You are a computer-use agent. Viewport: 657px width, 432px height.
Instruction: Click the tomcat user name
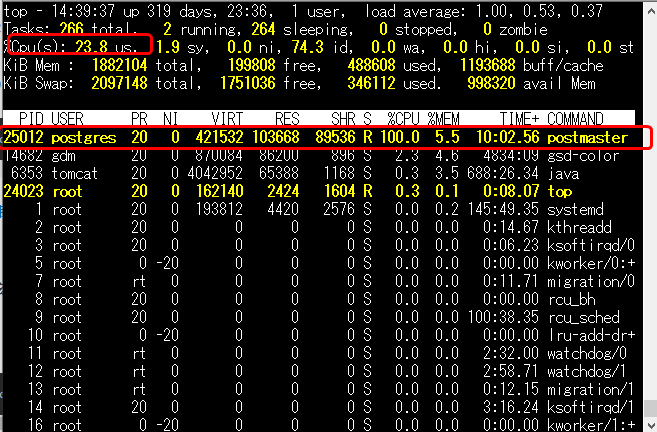[75, 173]
